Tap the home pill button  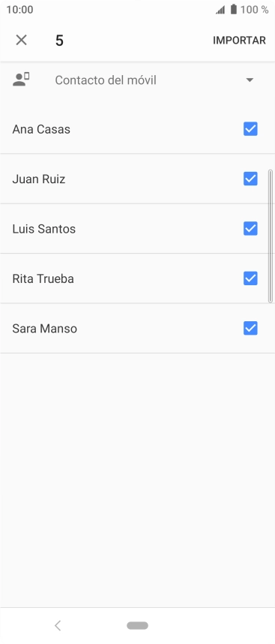137,625
